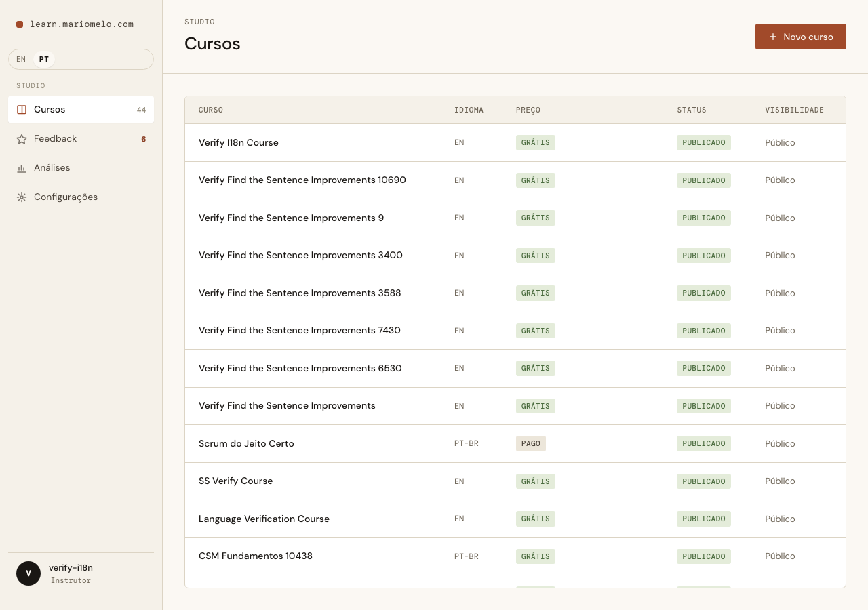868x610 pixels.
Task: Click EN language of Verify I18n Course
Action: point(459,143)
